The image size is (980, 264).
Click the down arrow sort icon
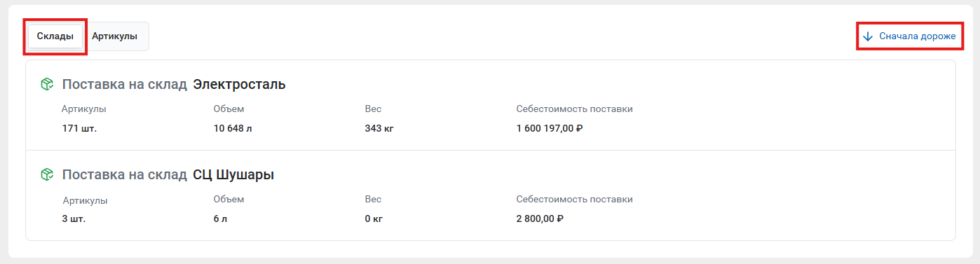tap(868, 36)
